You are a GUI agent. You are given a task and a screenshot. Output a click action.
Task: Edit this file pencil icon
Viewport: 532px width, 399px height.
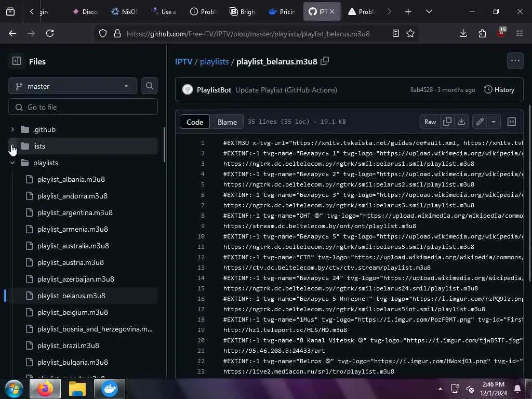tap(480, 122)
